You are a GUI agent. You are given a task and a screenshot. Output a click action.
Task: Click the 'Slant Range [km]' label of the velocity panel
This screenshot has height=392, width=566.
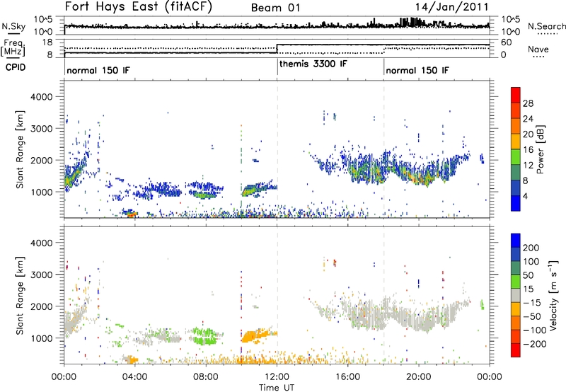point(20,296)
